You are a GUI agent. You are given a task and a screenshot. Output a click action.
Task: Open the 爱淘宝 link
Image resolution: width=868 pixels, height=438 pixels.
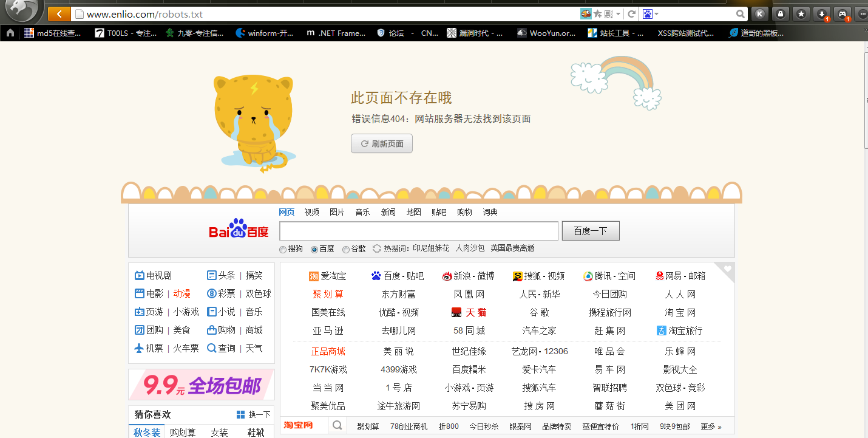(x=328, y=276)
